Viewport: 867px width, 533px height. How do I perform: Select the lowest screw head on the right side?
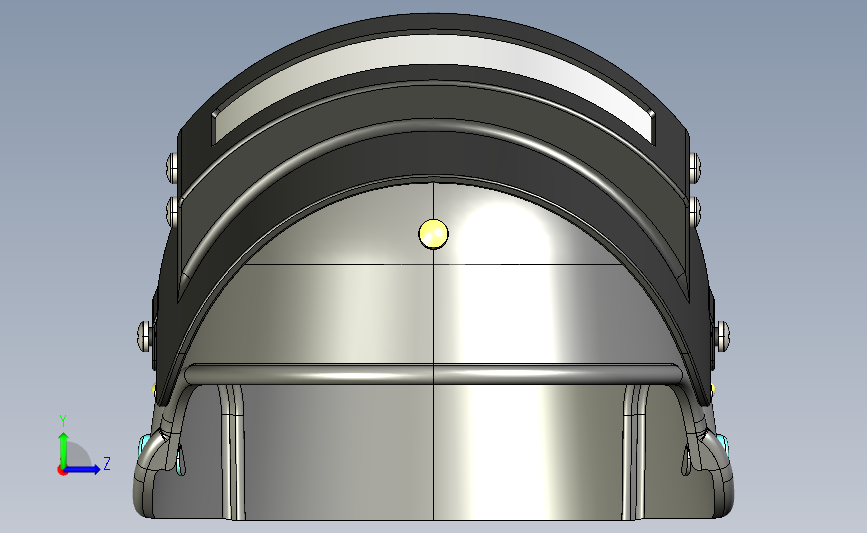[722, 336]
